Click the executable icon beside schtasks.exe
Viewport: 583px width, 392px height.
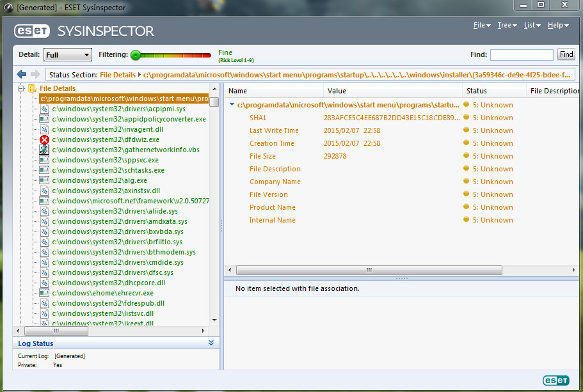click(x=45, y=170)
